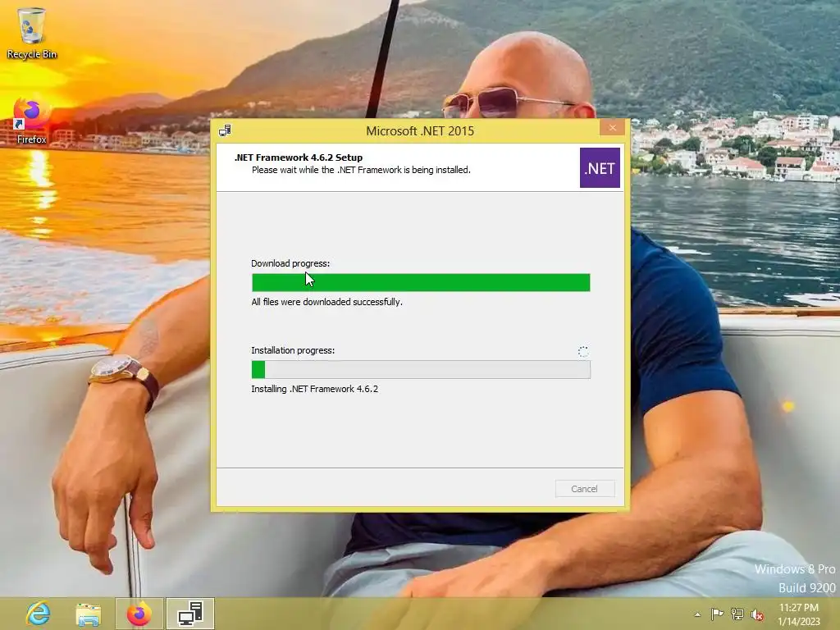Screen dimensions: 840x630
Task: Click the spinning busy indicator
Action: pyautogui.click(x=583, y=351)
